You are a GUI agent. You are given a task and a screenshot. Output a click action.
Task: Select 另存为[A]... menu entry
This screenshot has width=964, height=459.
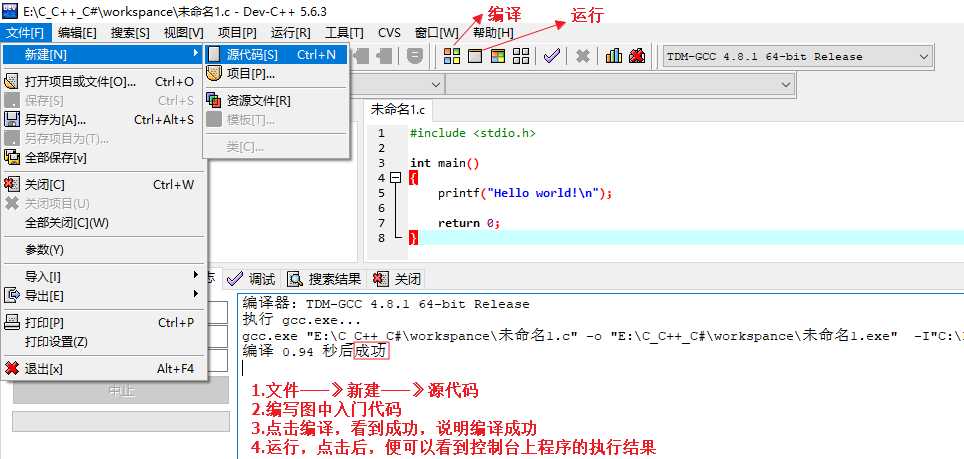click(x=105, y=120)
